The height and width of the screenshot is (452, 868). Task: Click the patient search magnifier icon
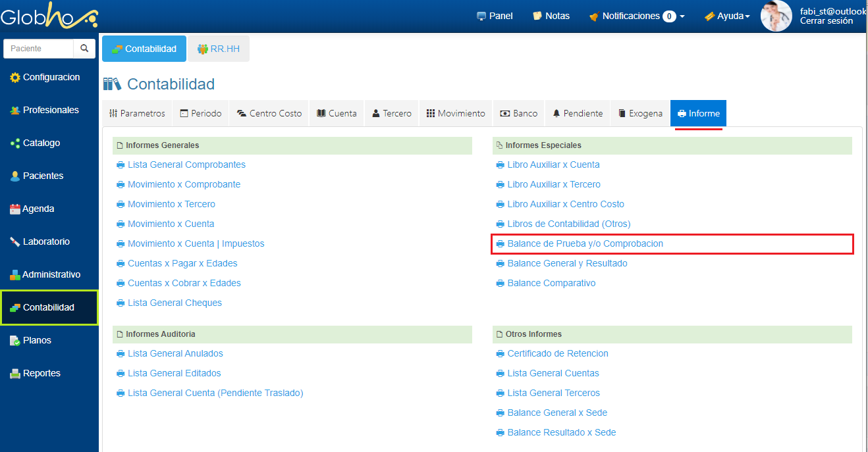[x=84, y=49]
